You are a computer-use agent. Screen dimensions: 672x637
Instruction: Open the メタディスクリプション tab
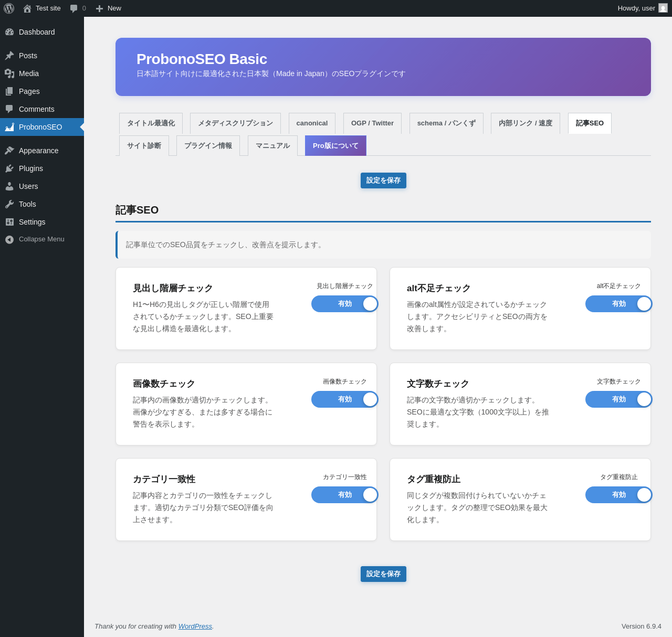click(x=235, y=123)
